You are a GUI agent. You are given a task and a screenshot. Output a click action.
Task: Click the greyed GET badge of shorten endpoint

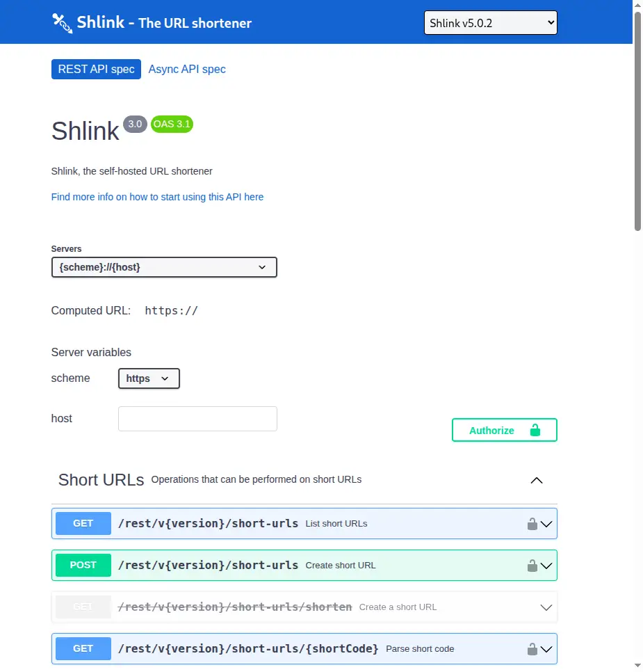pyautogui.click(x=83, y=607)
